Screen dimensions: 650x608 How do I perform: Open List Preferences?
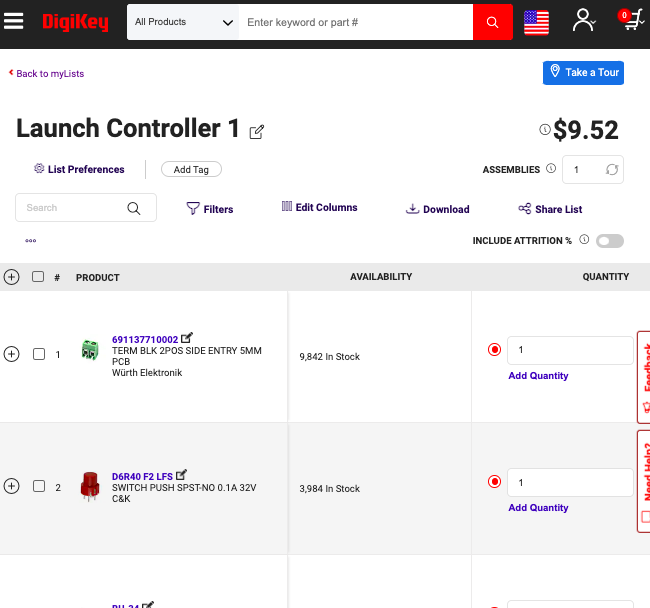79,169
